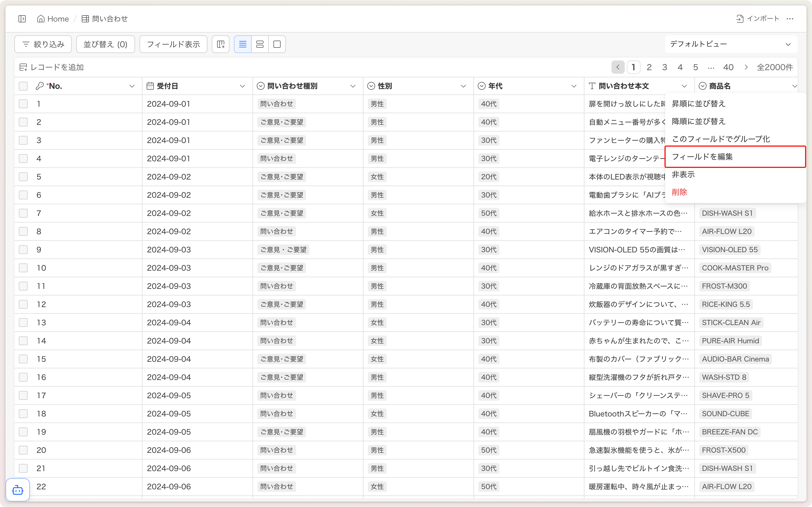Click レコードを追加 to add record
This screenshot has width=812, height=507.
tap(52, 67)
